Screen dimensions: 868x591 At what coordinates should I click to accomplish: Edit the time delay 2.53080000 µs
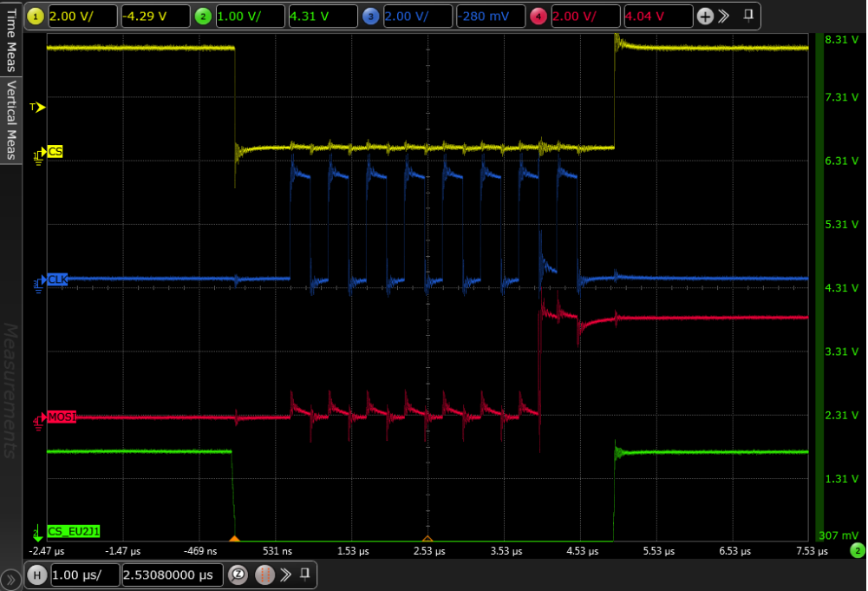coord(173,575)
